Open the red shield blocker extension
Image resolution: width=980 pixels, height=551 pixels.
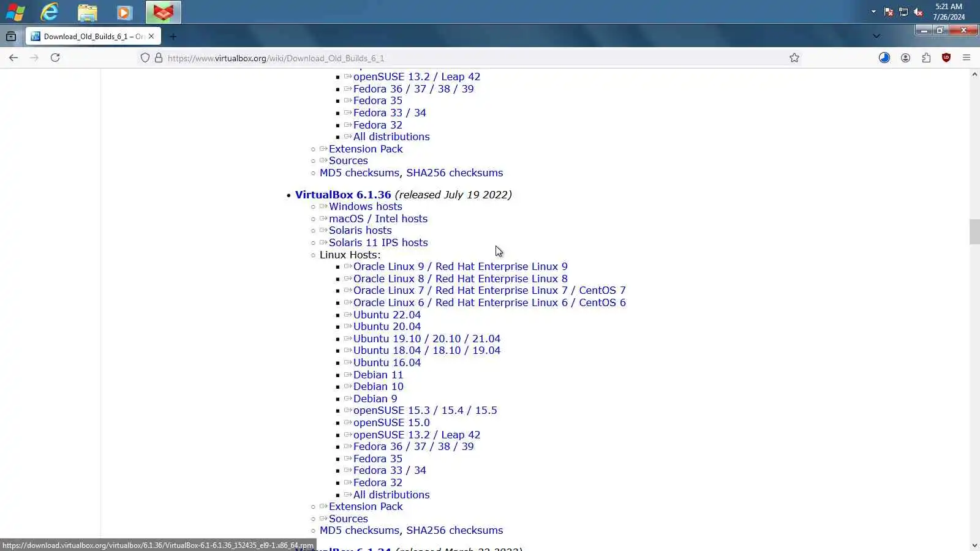pyautogui.click(x=946, y=58)
